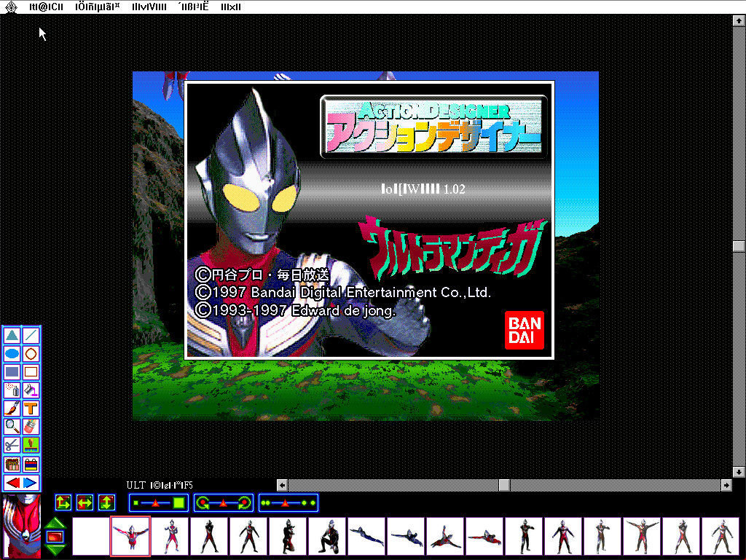746x560 pixels.
Task: Click the large green square on the size slider
Action: 179,503
